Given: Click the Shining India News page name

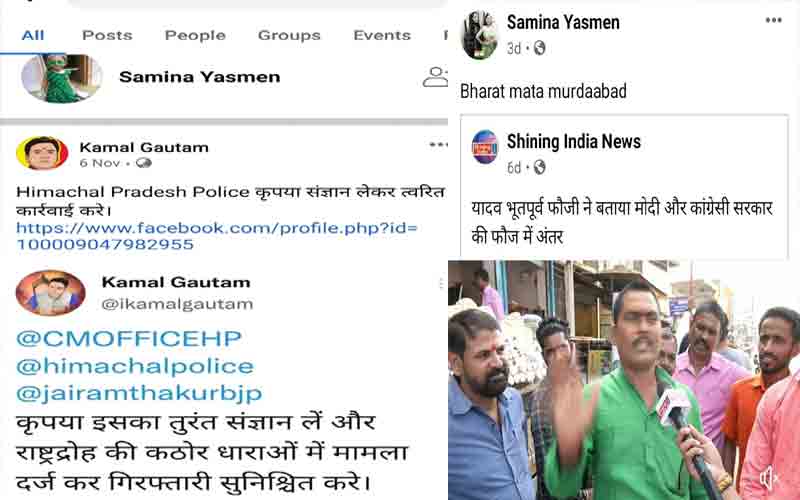Looking at the screenshot, I should pyautogui.click(x=573, y=141).
